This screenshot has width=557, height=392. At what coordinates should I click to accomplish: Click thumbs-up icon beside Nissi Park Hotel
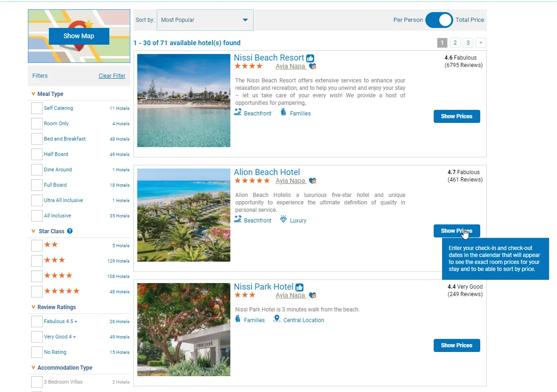[x=299, y=288]
